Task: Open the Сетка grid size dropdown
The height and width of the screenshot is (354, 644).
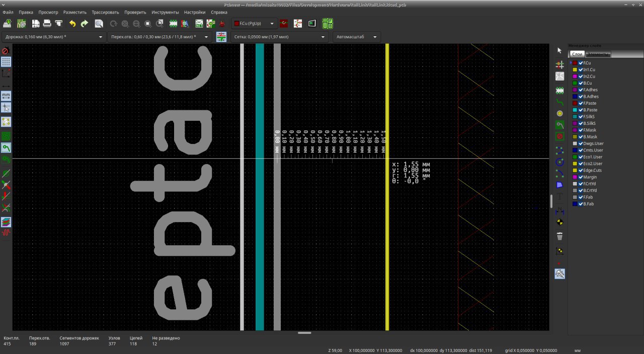Action: coord(279,37)
